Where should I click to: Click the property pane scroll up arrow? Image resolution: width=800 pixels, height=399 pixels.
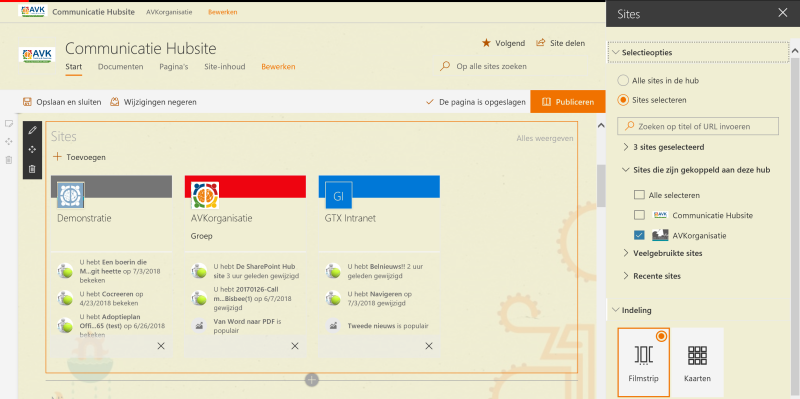pyautogui.click(x=794, y=50)
